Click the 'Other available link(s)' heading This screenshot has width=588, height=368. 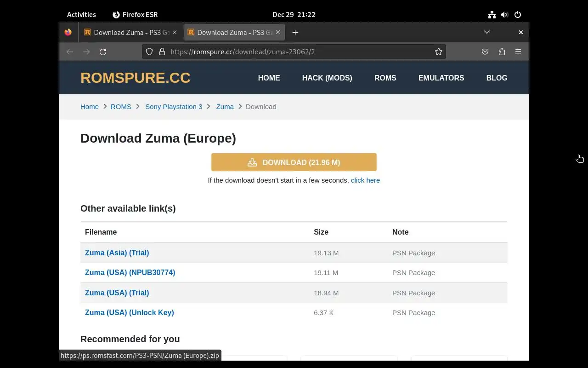[x=128, y=208]
